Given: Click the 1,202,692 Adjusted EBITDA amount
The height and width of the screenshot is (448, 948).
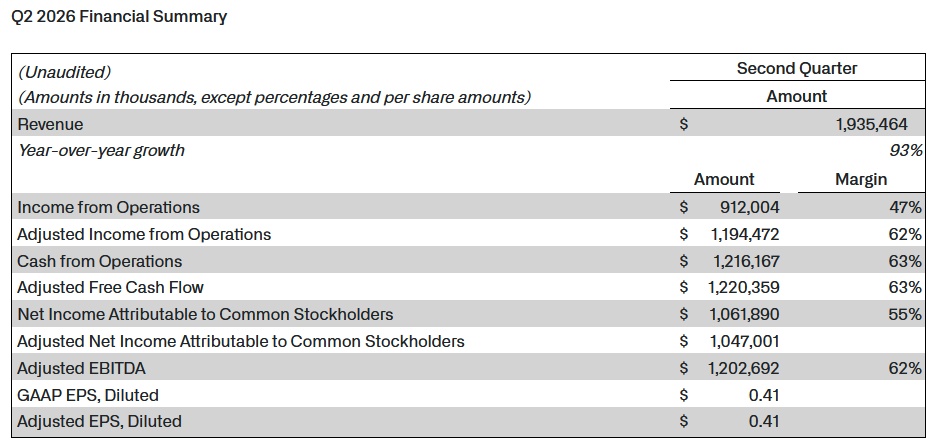Looking at the screenshot, I should tap(744, 368).
